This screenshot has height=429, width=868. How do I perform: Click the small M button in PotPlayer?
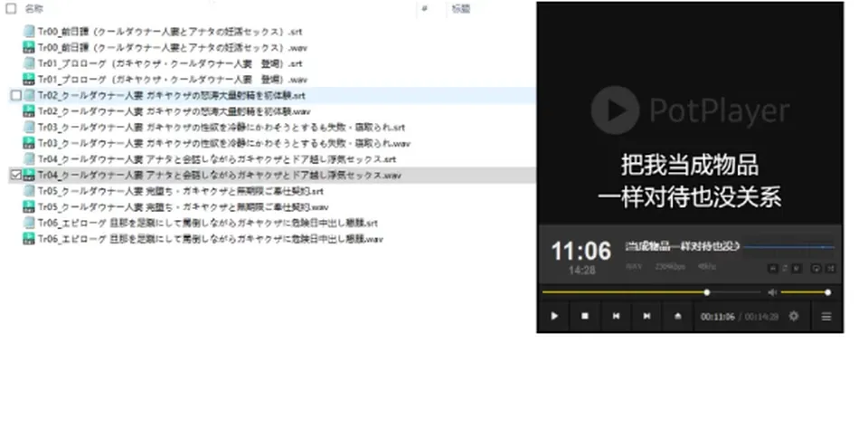tap(796, 268)
